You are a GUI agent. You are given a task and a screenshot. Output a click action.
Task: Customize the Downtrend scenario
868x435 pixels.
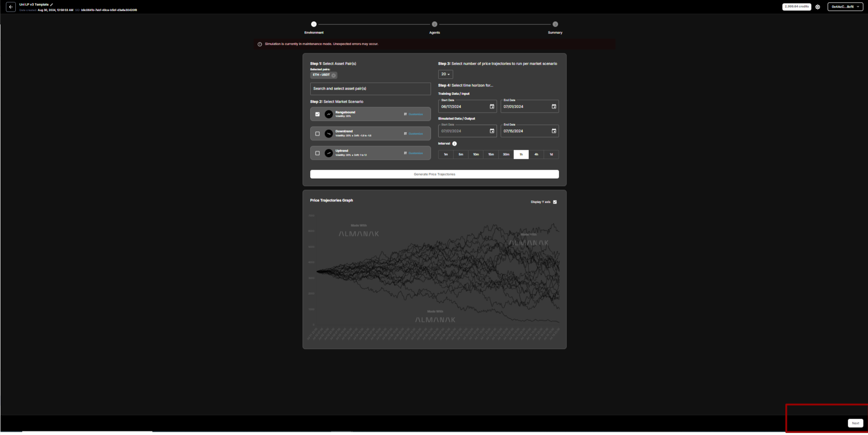pos(414,134)
